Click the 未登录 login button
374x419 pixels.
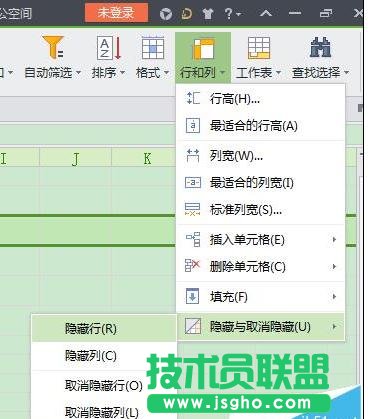pos(116,13)
